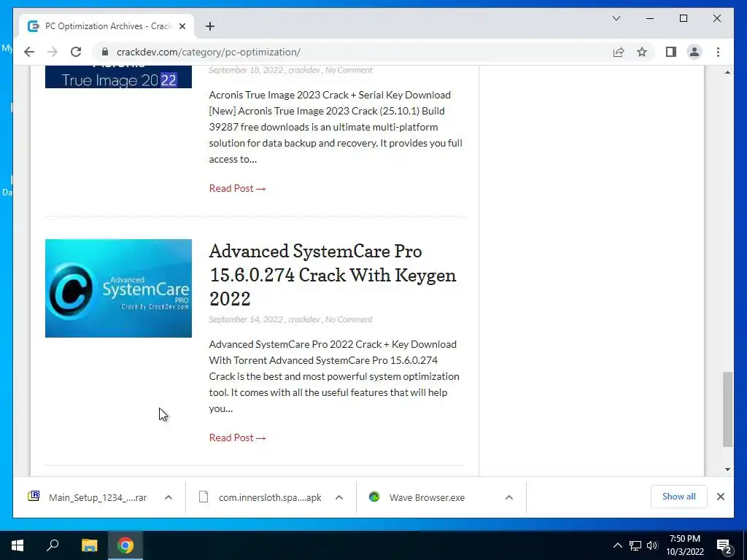
Task: Open File Explorer from the taskbar
Action: [89, 545]
